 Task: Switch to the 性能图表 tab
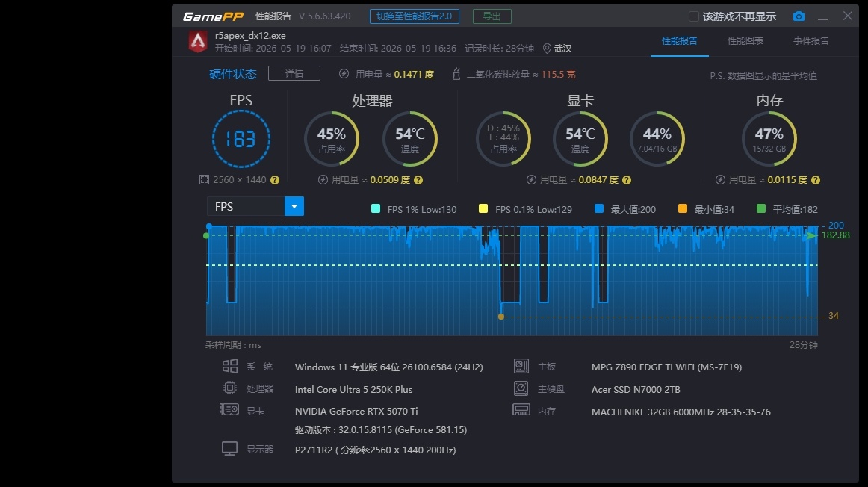coord(745,41)
